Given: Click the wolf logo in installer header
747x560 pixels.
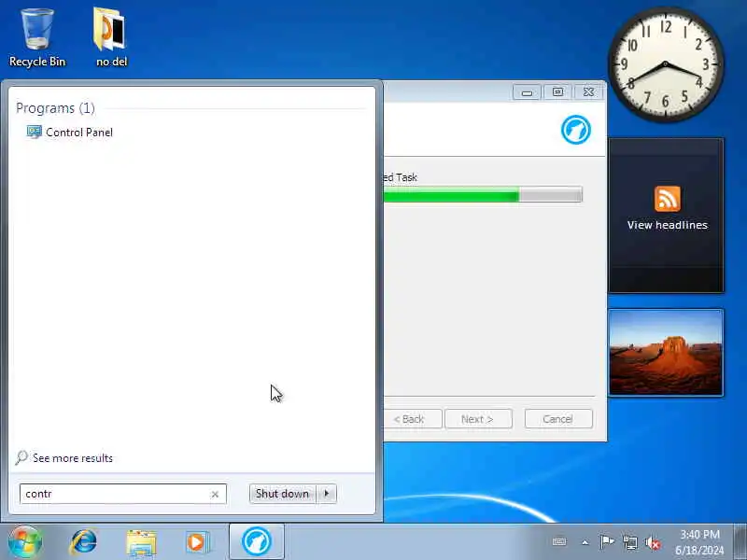Looking at the screenshot, I should [x=575, y=130].
